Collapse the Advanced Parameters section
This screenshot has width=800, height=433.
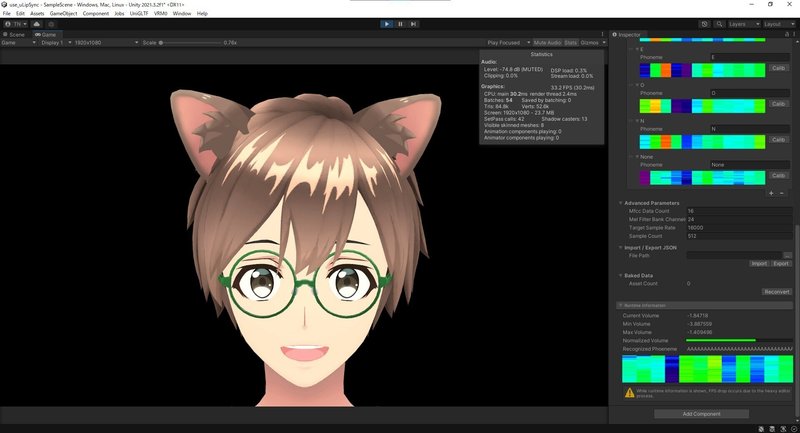click(621, 203)
